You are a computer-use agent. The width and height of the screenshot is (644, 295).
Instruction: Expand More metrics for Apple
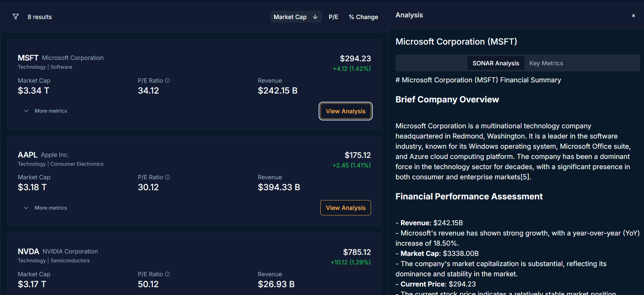46,208
